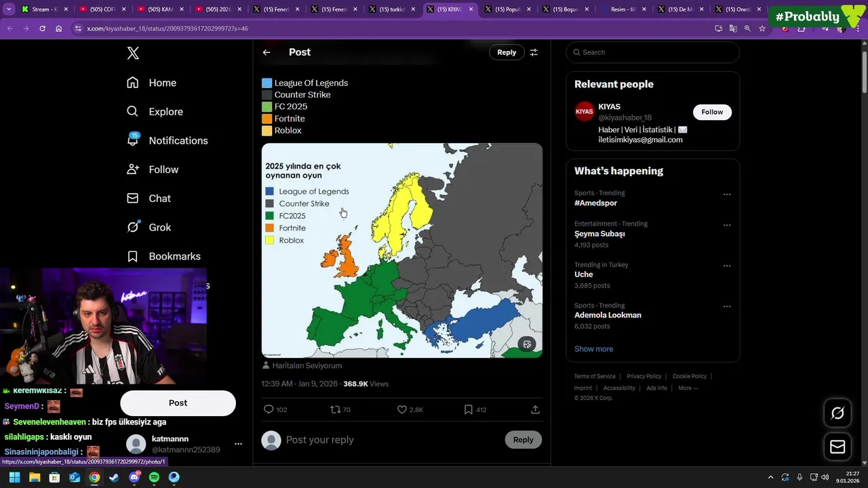This screenshot has height=488, width=868.
Task: Open Chat in the sidebar
Action: (x=149, y=199)
